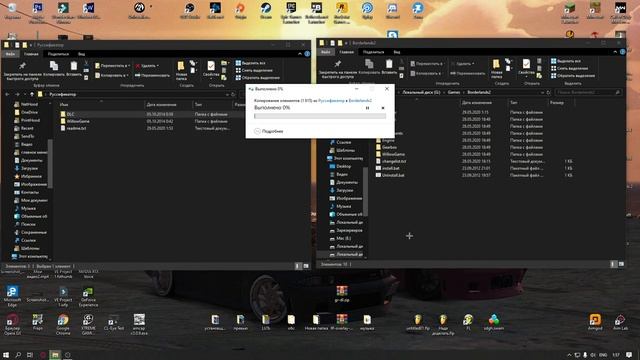Open address bar dropdown in Borderlands2 window

(x=542, y=93)
